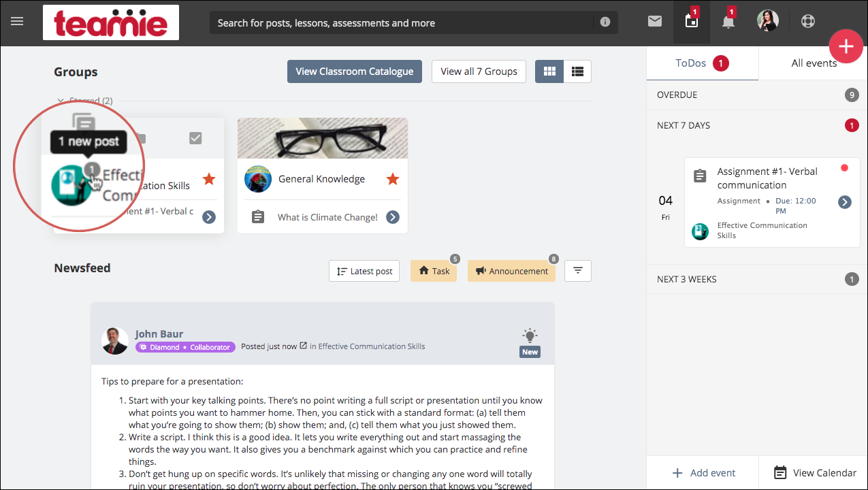The height and width of the screenshot is (490, 868).
Task: Switch to list view of groups
Action: pyautogui.click(x=577, y=71)
